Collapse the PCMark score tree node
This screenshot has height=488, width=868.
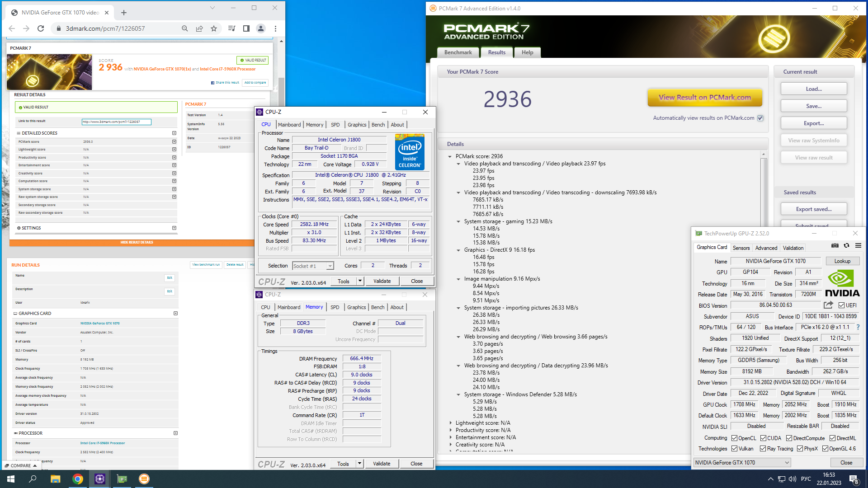tap(450, 156)
